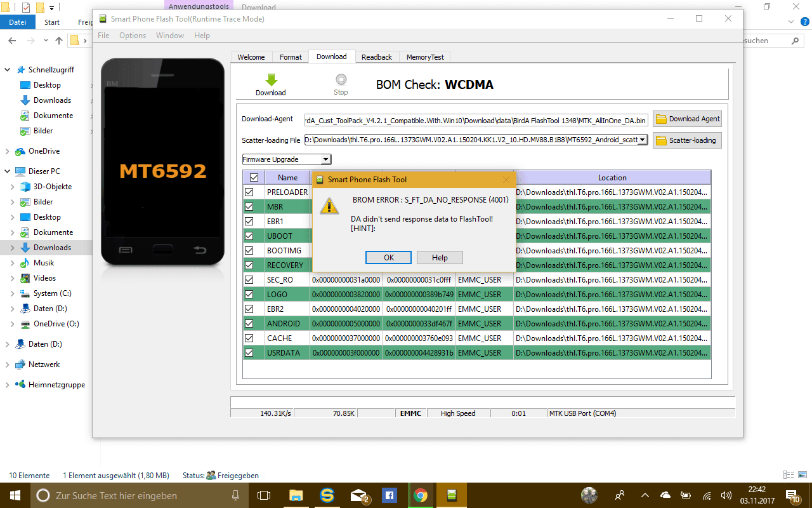Image resolution: width=812 pixels, height=508 pixels.
Task: Click Download Agent folder button
Action: 687,119
